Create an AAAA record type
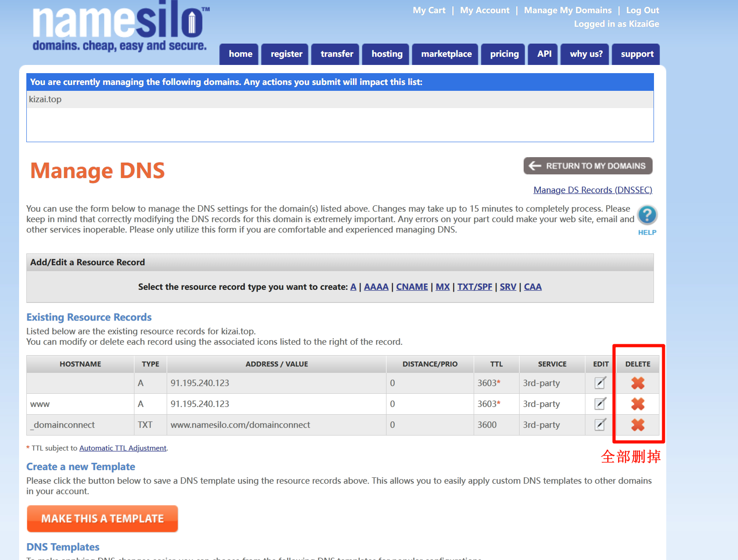The width and height of the screenshot is (738, 560). [376, 287]
